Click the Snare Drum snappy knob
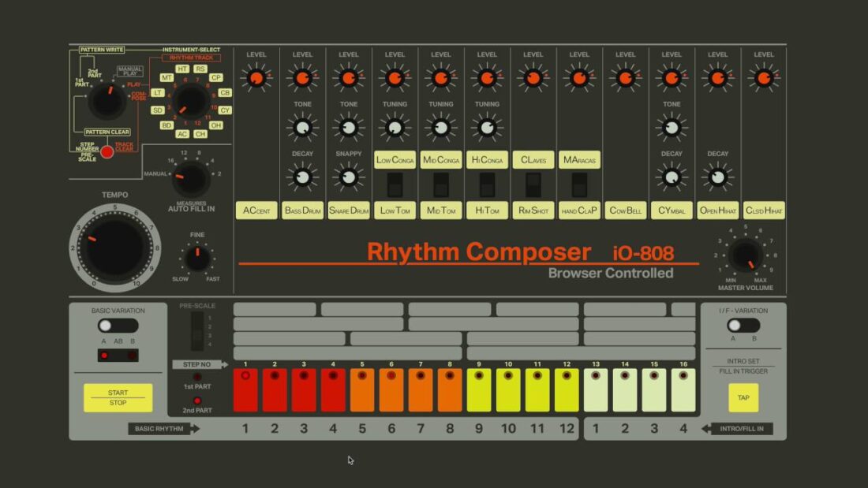 click(x=348, y=177)
